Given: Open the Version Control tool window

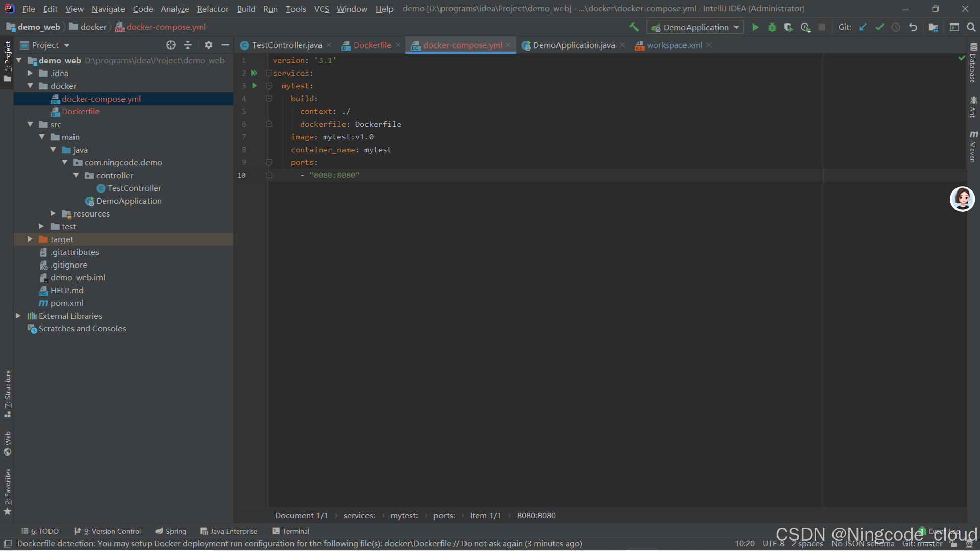Looking at the screenshot, I should click(108, 531).
